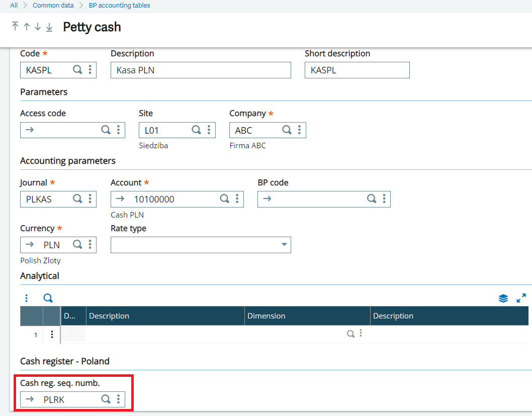Open Rate type dropdown

(284, 245)
